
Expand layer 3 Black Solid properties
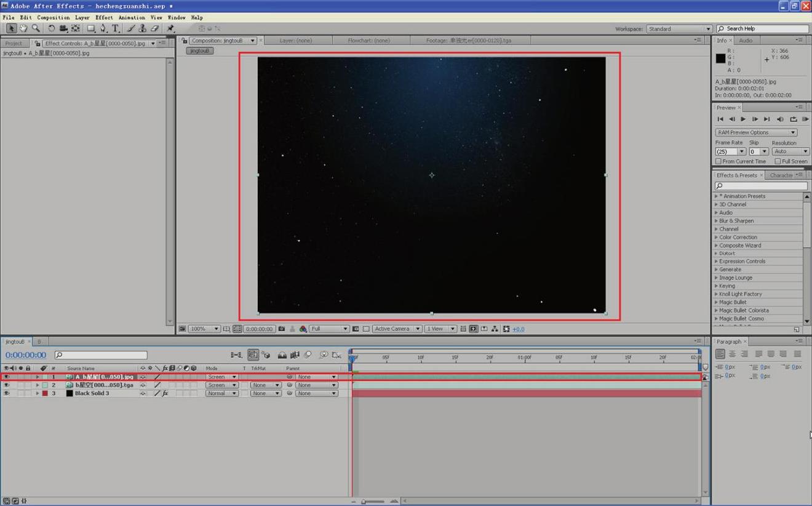tap(37, 393)
